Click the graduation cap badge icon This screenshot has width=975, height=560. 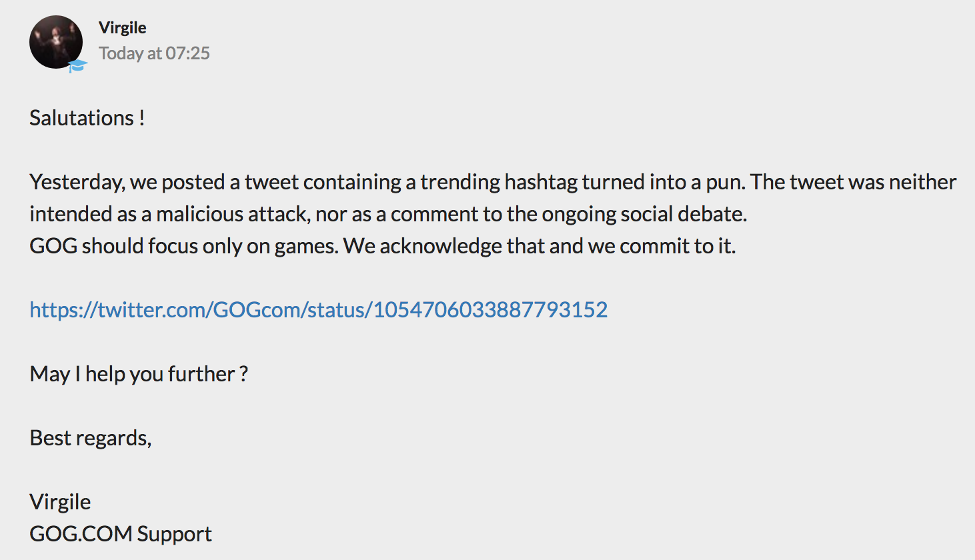(x=77, y=65)
